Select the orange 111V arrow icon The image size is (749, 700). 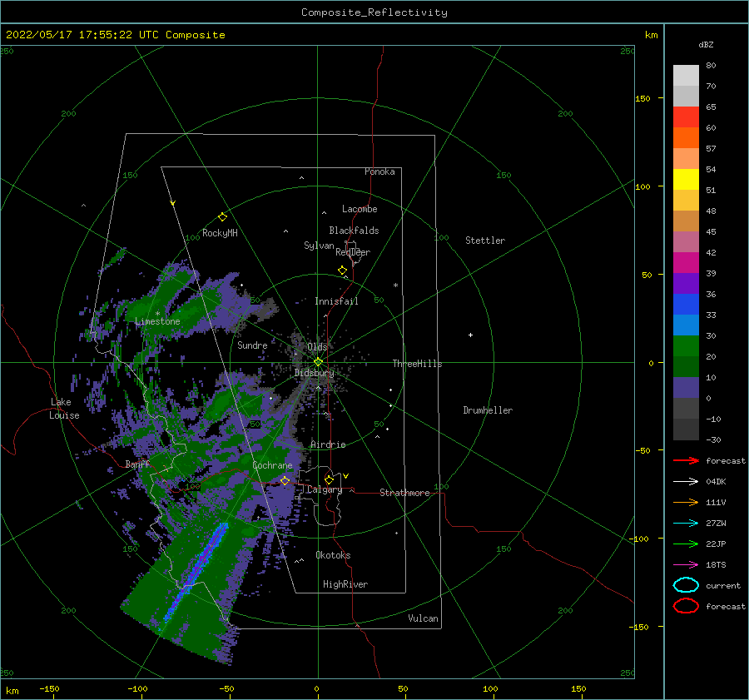tap(686, 502)
